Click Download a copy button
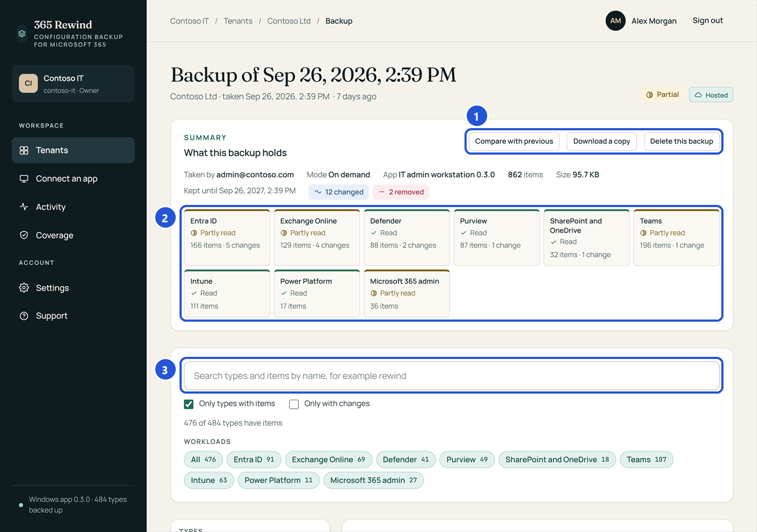Image resolution: width=757 pixels, height=532 pixels. point(602,141)
